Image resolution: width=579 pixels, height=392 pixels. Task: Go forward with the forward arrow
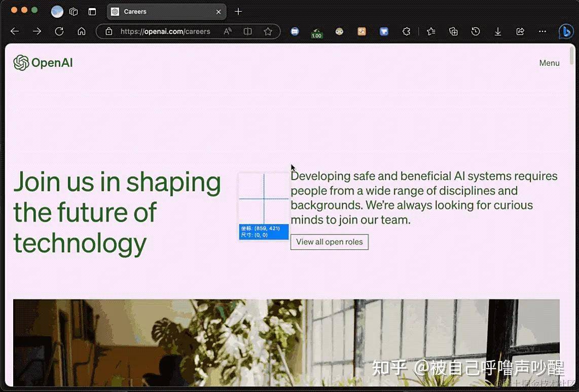click(x=37, y=31)
